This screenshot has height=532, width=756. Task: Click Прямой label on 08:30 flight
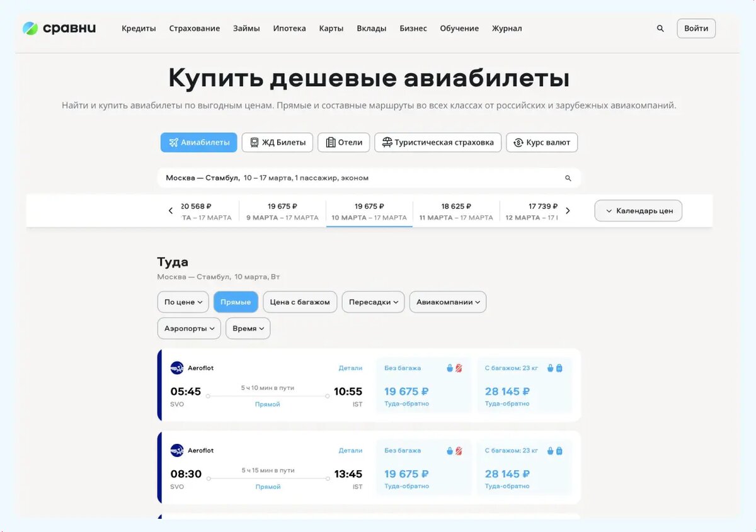click(x=268, y=487)
